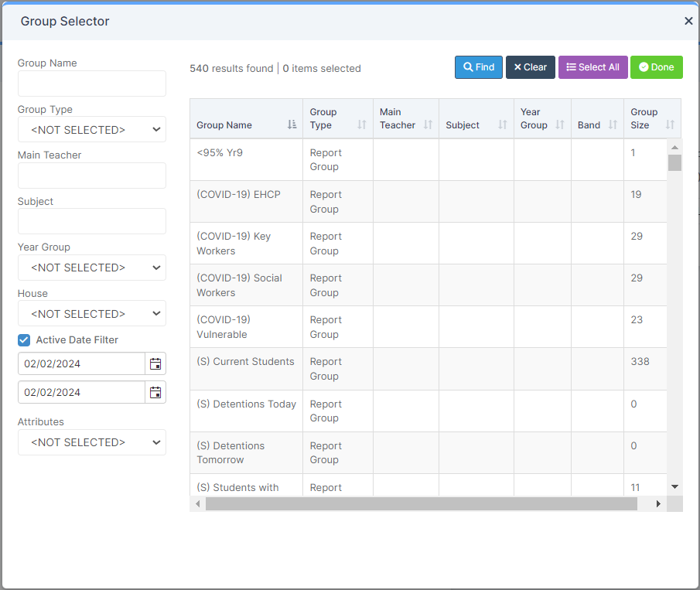Open the House dropdown
This screenshot has width=700, height=590.
pos(92,314)
